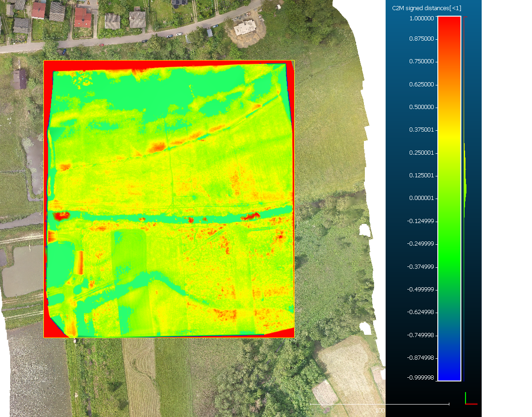Click the 0.000001 scale value
The width and height of the screenshot is (532, 417).
tap(421, 198)
